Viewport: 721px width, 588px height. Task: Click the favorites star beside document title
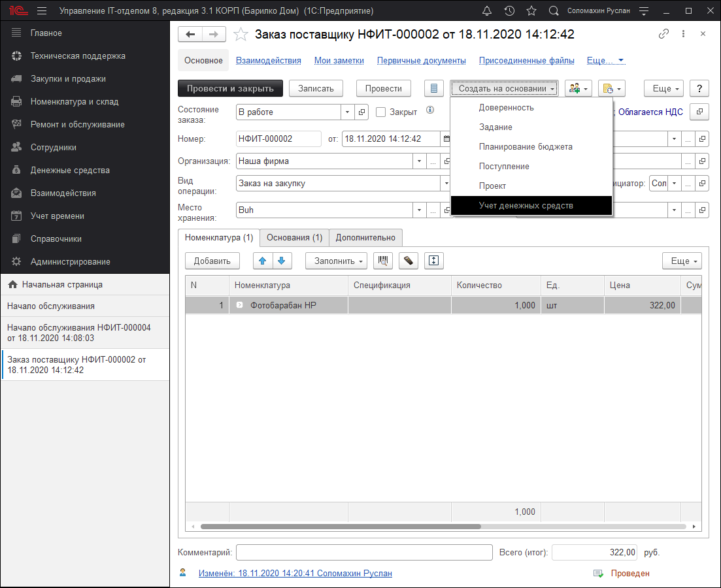point(241,35)
